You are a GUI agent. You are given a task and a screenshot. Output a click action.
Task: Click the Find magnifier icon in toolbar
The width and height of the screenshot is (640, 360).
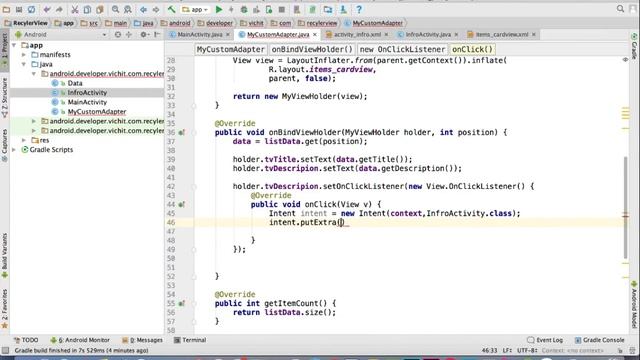pyautogui.click(x=116, y=9)
